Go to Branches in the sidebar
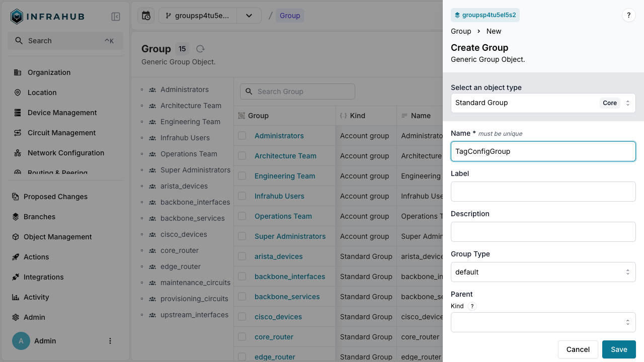This screenshot has width=644, height=362. coord(39,217)
